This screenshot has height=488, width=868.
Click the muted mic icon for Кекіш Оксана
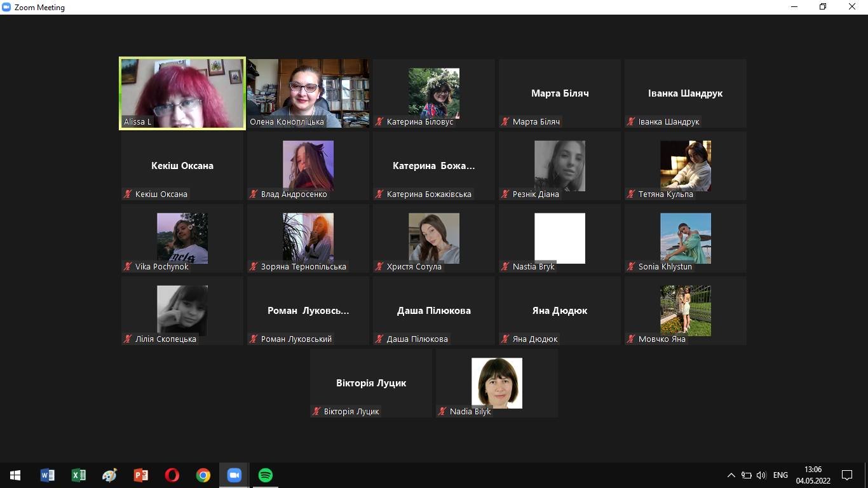(x=128, y=194)
